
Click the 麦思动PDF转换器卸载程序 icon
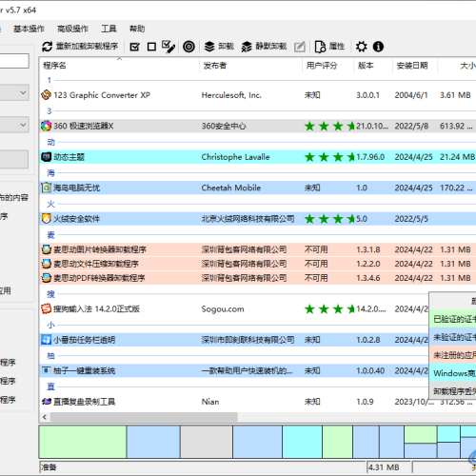(x=47, y=278)
